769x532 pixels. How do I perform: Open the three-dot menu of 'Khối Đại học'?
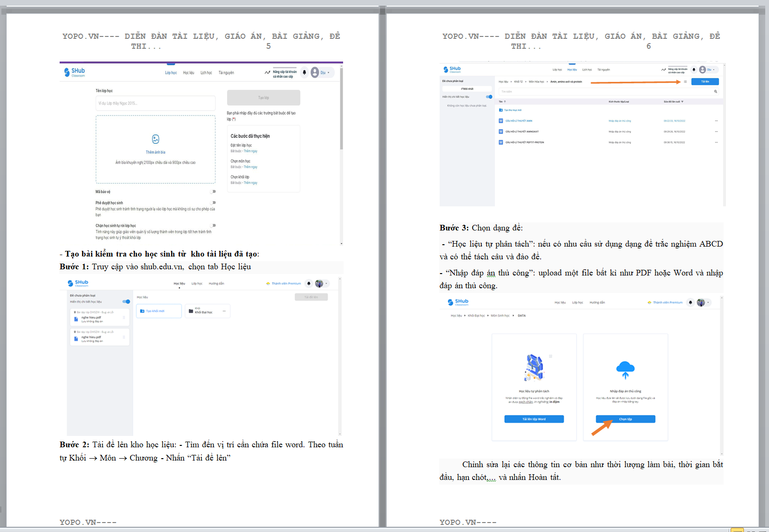[223, 311]
